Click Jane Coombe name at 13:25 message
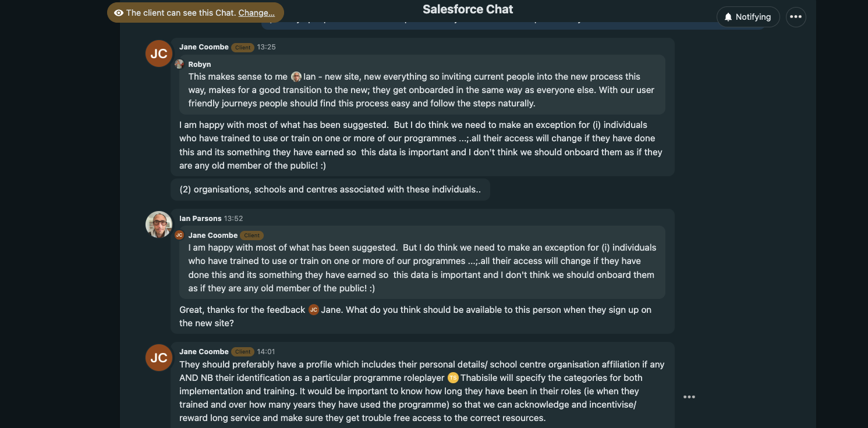 (204, 47)
